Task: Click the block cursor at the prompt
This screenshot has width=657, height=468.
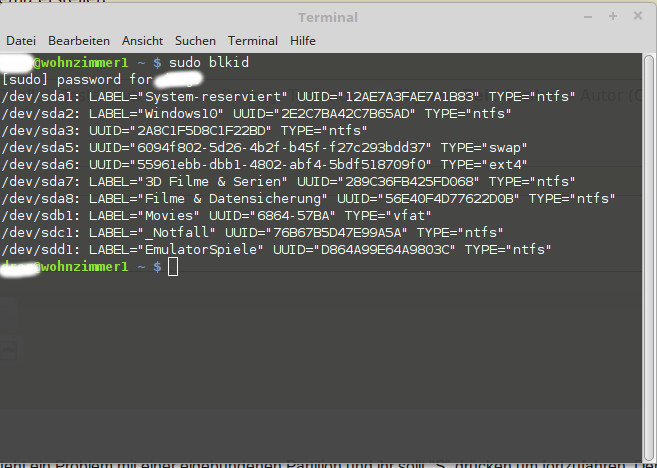Action: click(x=173, y=266)
